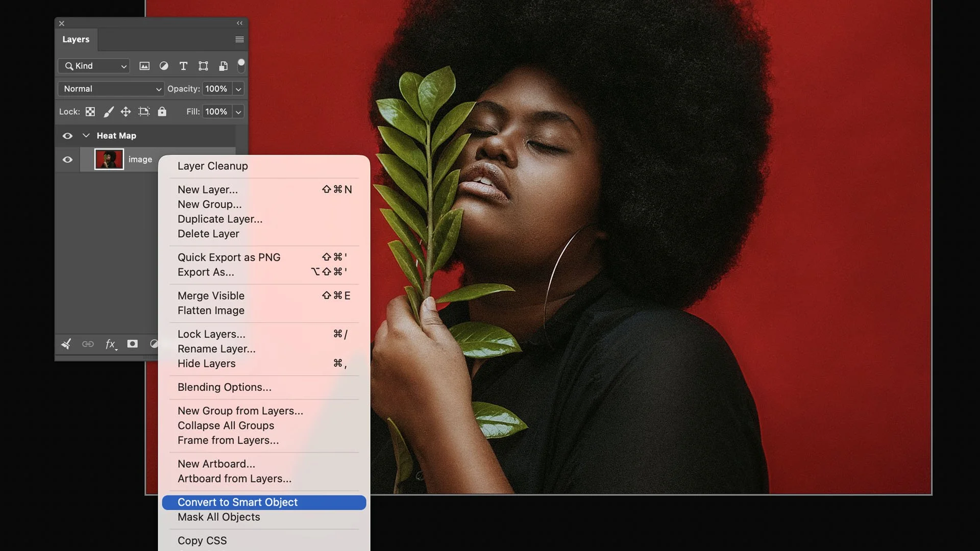The width and height of the screenshot is (980, 551).
Task: Choose New Group from Layers...
Action: (x=264, y=411)
